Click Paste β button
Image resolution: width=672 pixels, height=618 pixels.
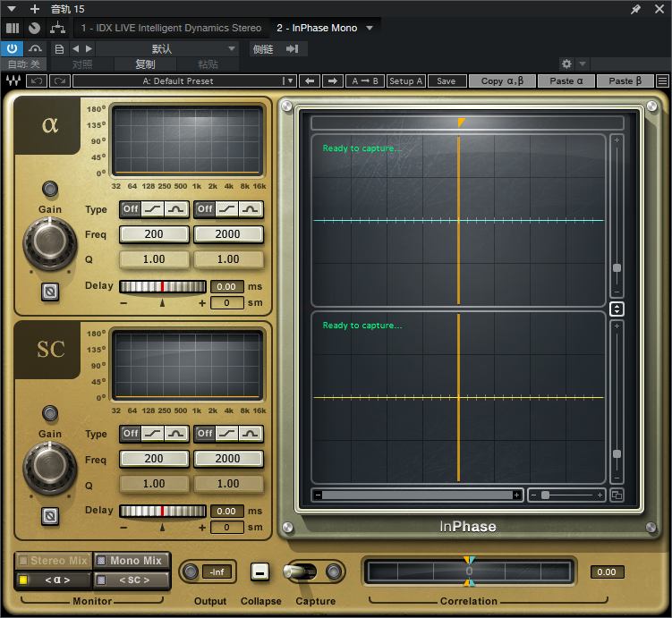tap(625, 81)
